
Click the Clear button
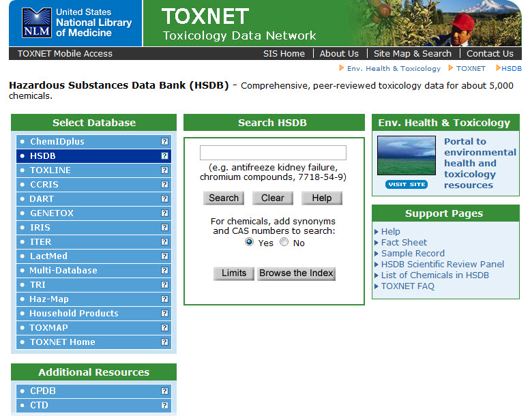point(272,198)
